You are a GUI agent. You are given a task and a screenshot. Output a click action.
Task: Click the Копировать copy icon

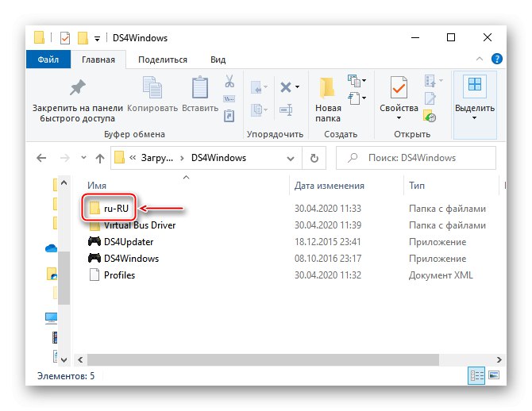click(152, 87)
